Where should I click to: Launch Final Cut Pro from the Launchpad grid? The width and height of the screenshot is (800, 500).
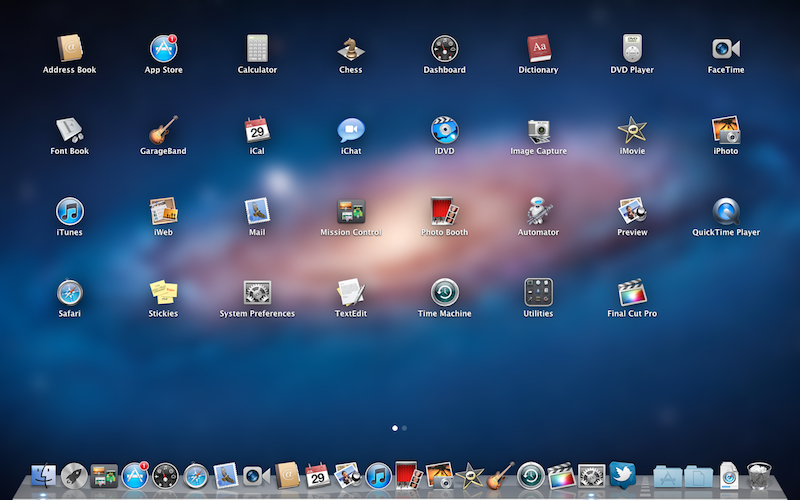click(632, 292)
